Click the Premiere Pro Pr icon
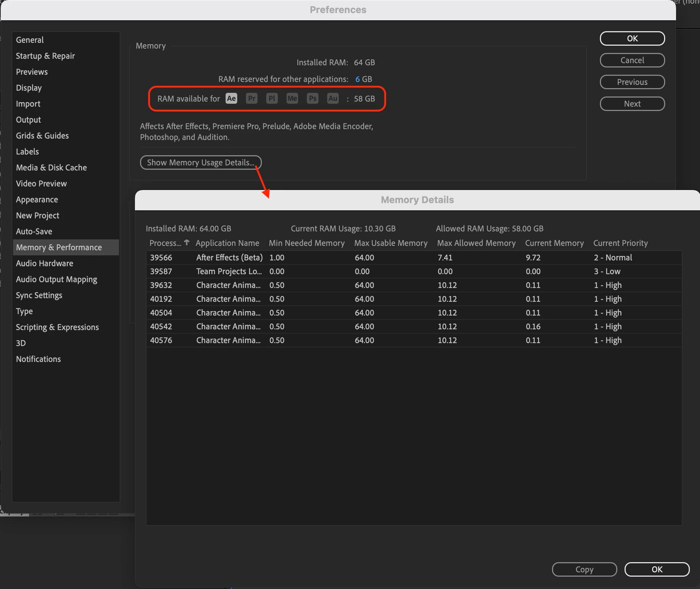700x589 pixels. [x=252, y=98]
